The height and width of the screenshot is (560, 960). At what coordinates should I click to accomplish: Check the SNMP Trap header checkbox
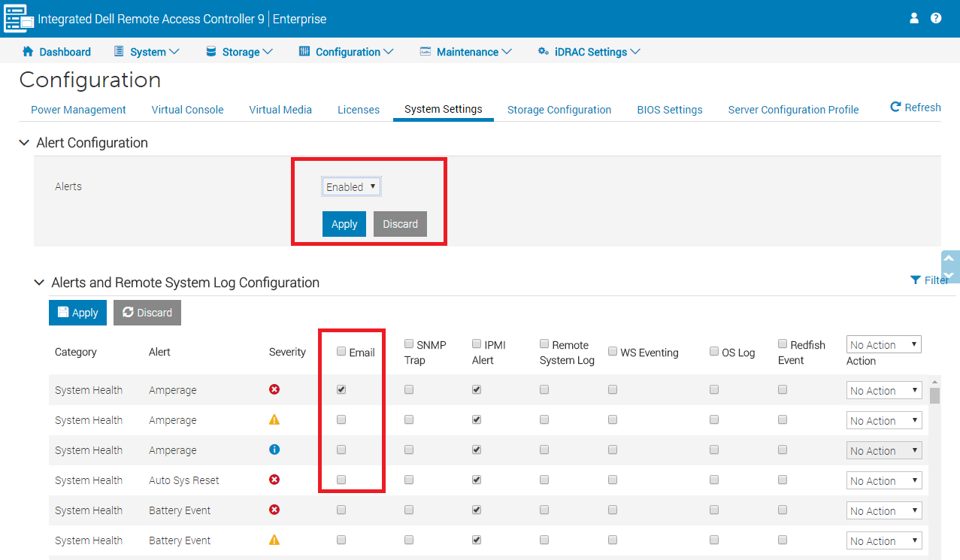click(x=409, y=344)
